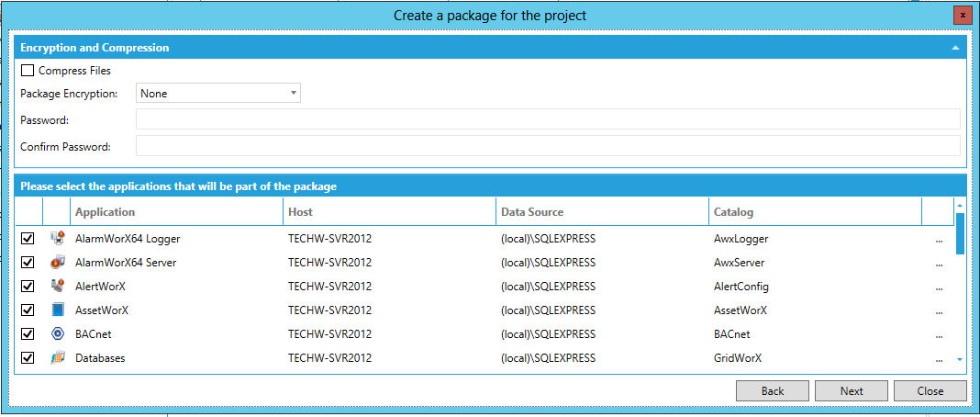Select the BACnet hexagon icon
Screen dimensions: 980x417
(57, 334)
